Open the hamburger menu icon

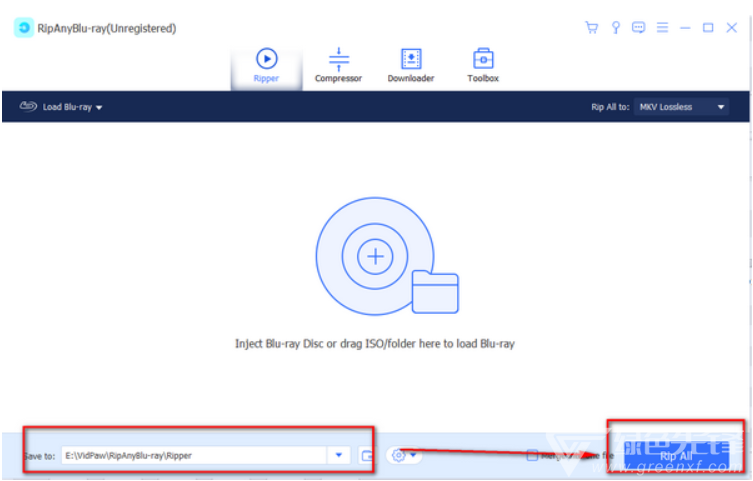pos(662,28)
